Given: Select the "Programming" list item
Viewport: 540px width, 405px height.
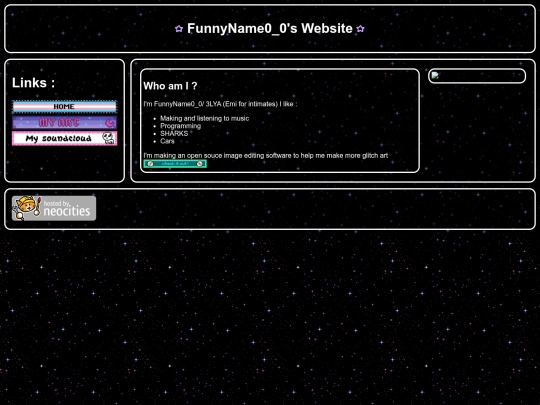Looking at the screenshot, I should [180, 126].
